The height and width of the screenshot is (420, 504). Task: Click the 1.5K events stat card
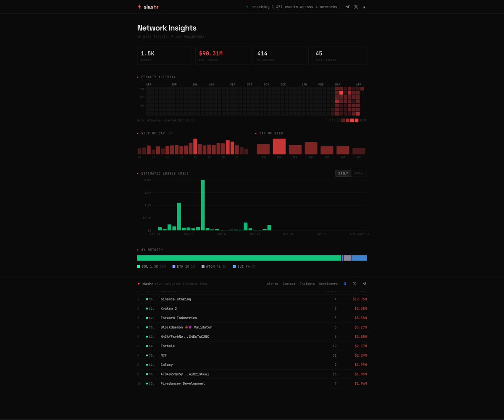click(x=165, y=55)
